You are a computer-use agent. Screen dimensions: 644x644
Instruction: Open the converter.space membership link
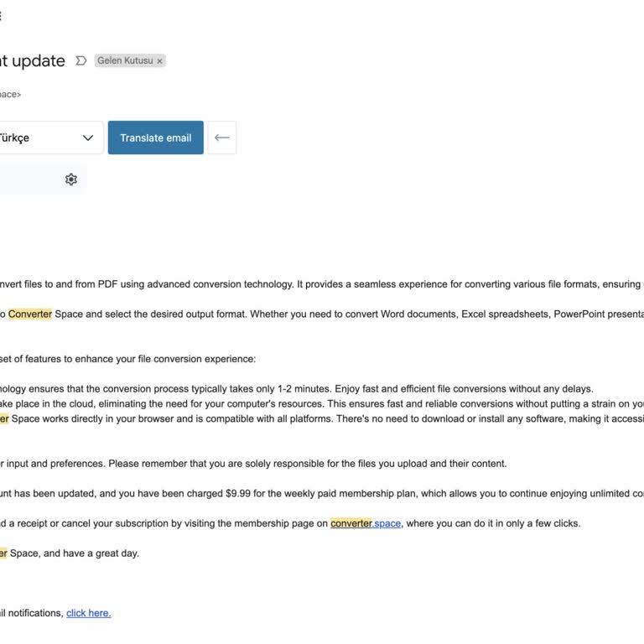366,523
